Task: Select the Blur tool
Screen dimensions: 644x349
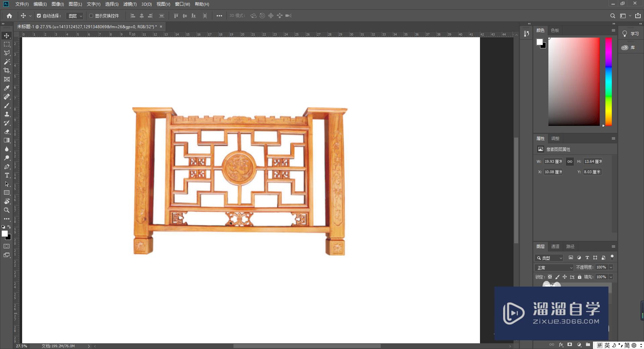Action: (7, 149)
